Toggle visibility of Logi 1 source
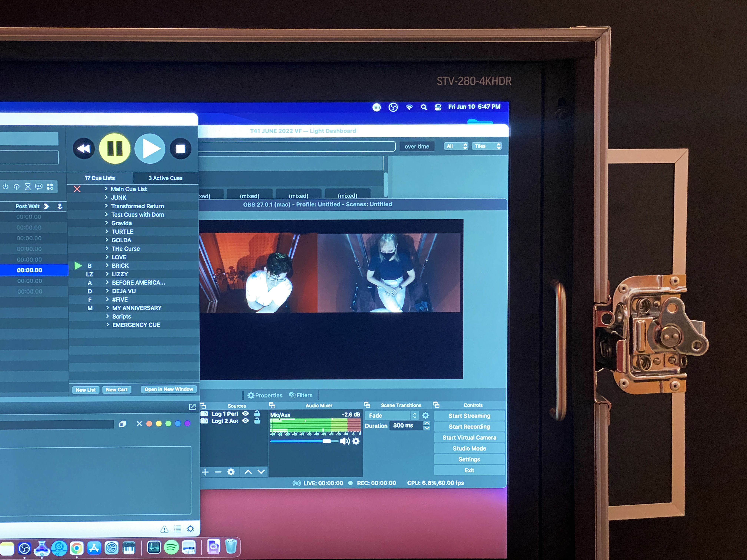Image resolution: width=747 pixels, height=560 pixels. coord(246,414)
